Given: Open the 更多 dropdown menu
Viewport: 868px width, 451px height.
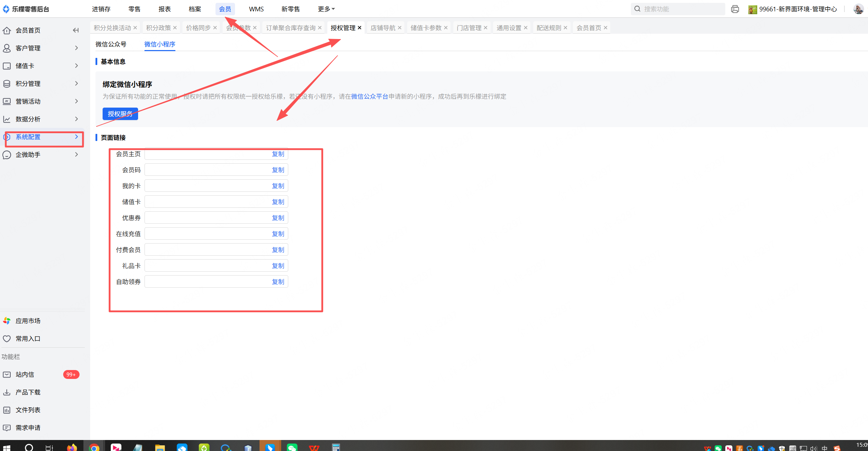Looking at the screenshot, I should 326,9.
